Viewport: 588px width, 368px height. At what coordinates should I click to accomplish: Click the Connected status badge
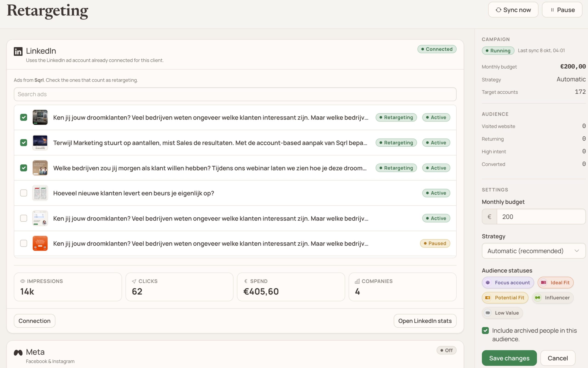(x=437, y=49)
